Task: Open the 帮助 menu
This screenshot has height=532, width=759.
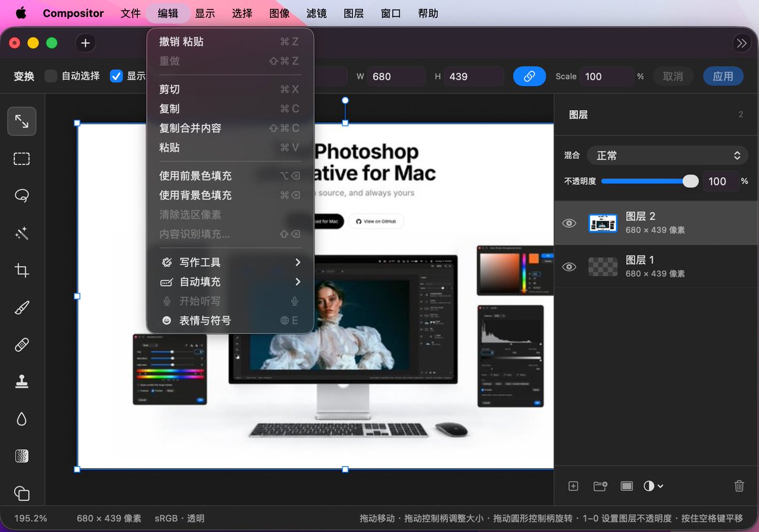Action: pyautogui.click(x=428, y=13)
